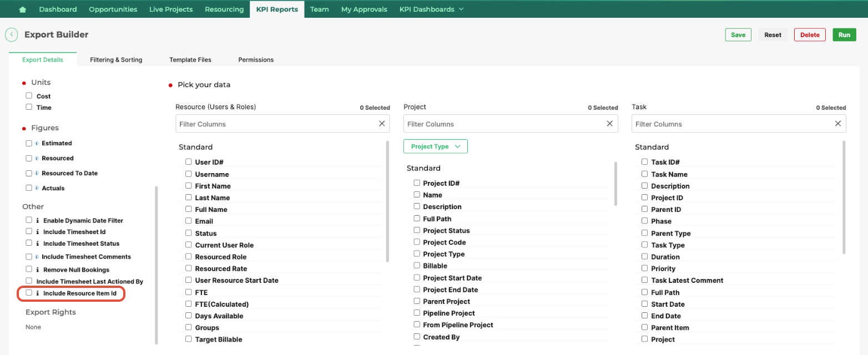This screenshot has width=868, height=355.
Task: Select the Project Status column checkbox
Action: click(417, 230)
